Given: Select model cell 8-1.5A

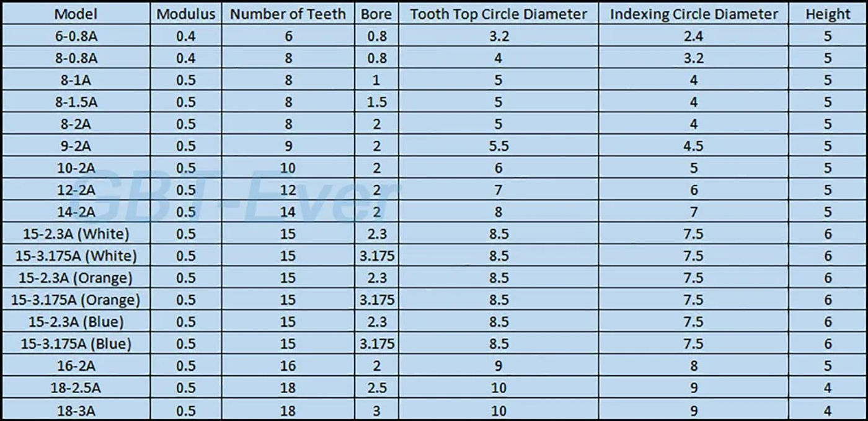Looking at the screenshot, I should coord(75,102).
